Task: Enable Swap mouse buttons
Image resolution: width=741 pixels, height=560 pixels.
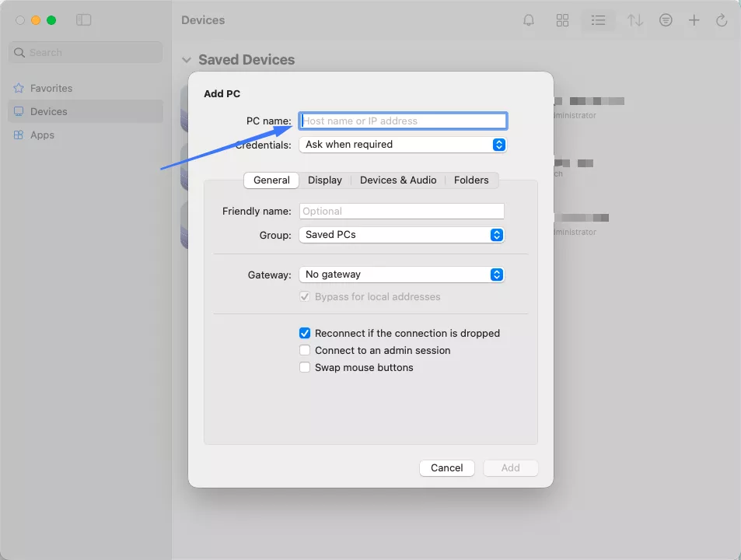Action: pos(305,367)
